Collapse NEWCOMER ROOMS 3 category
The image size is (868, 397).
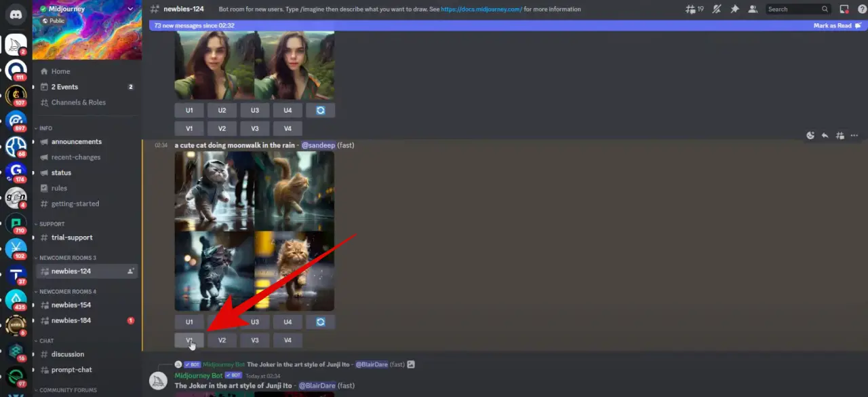67,258
